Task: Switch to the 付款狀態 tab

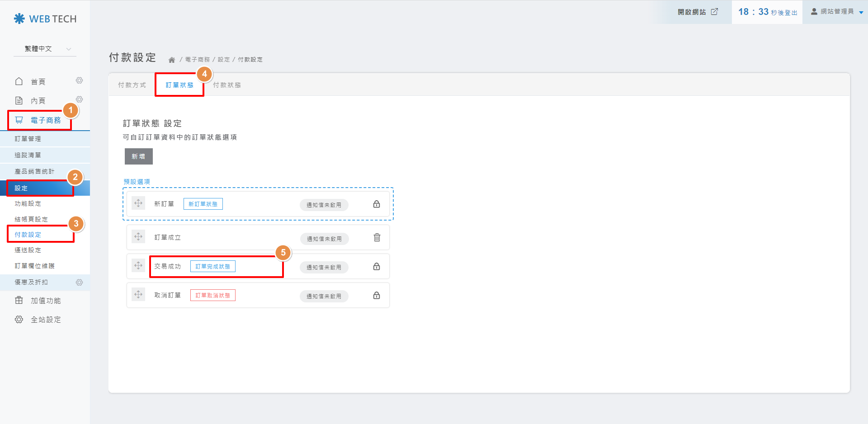Action: pyautogui.click(x=227, y=85)
